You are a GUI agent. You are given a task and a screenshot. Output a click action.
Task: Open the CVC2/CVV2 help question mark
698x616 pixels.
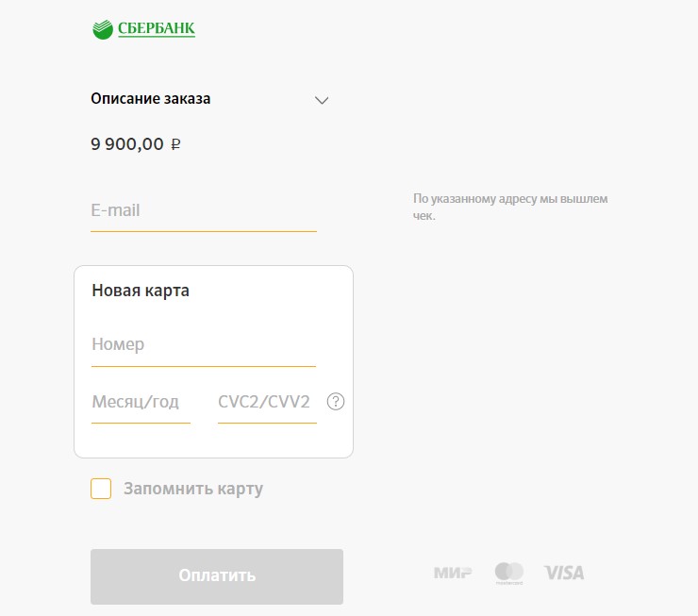tap(335, 402)
